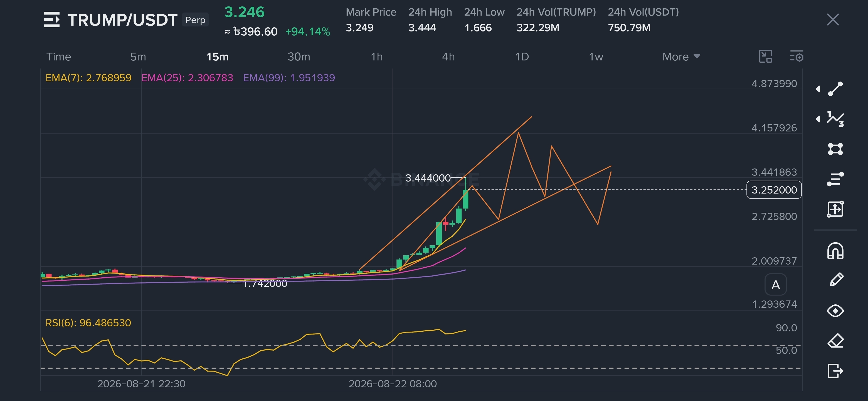Viewport: 868px width, 401px height.
Task: Open the market list hamburger icon
Action: coord(51,19)
